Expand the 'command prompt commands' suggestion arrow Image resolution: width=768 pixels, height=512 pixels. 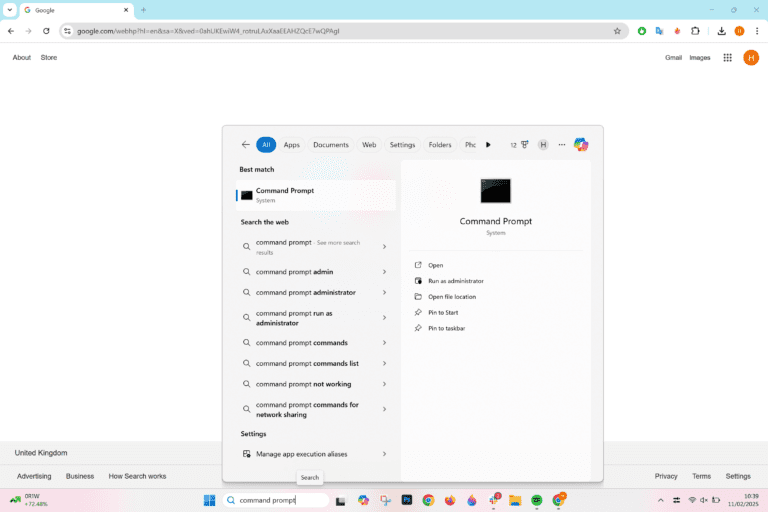click(384, 342)
